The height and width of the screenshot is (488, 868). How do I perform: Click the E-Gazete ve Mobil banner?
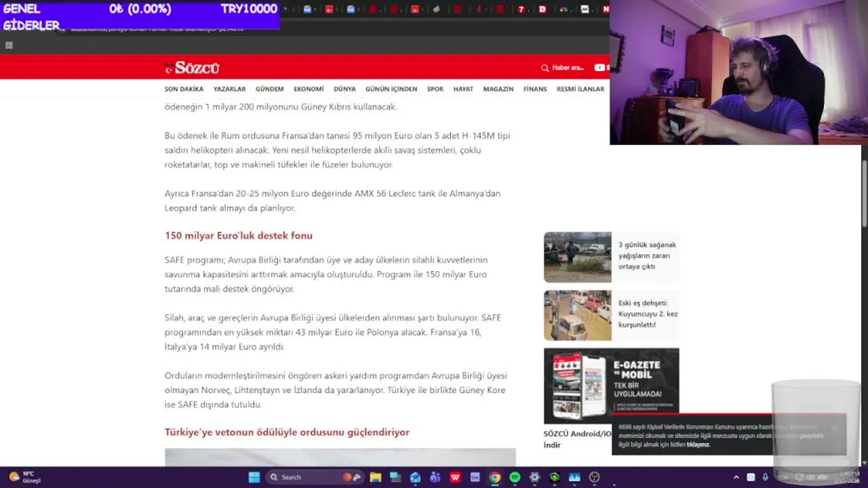pos(611,386)
